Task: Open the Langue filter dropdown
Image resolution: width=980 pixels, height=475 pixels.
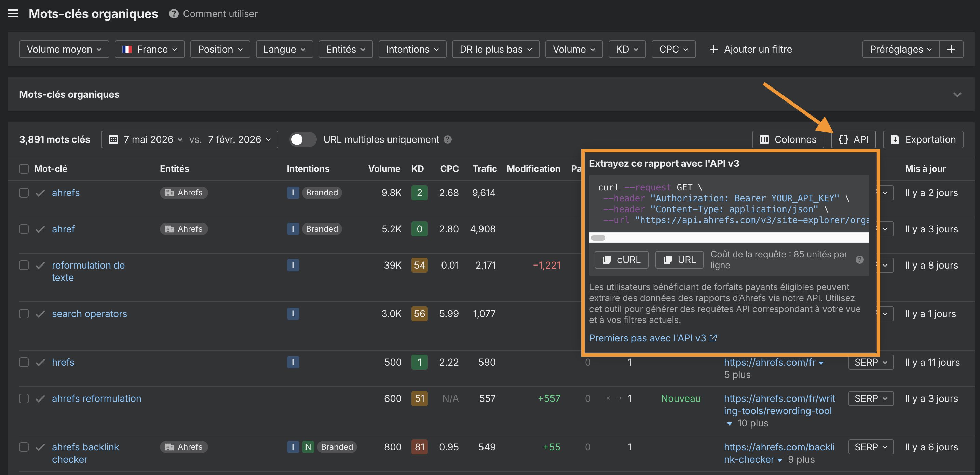Action: (x=284, y=49)
